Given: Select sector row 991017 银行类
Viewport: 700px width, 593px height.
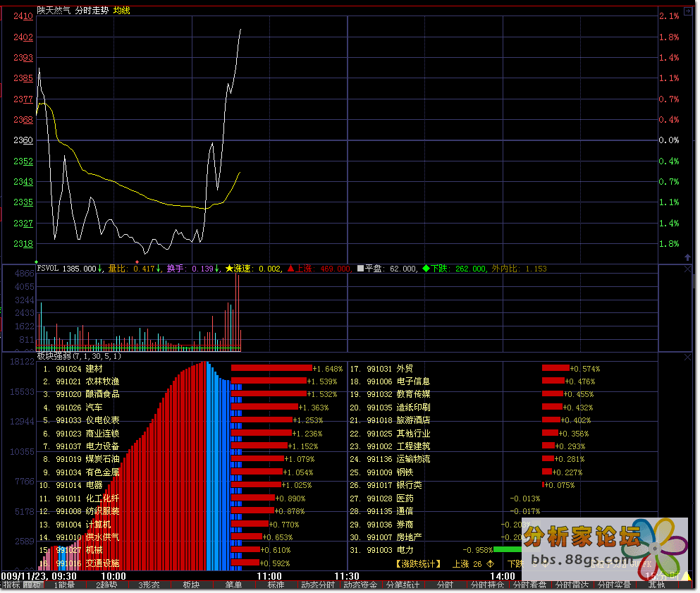Looking at the screenshot, I should tap(386, 485).
